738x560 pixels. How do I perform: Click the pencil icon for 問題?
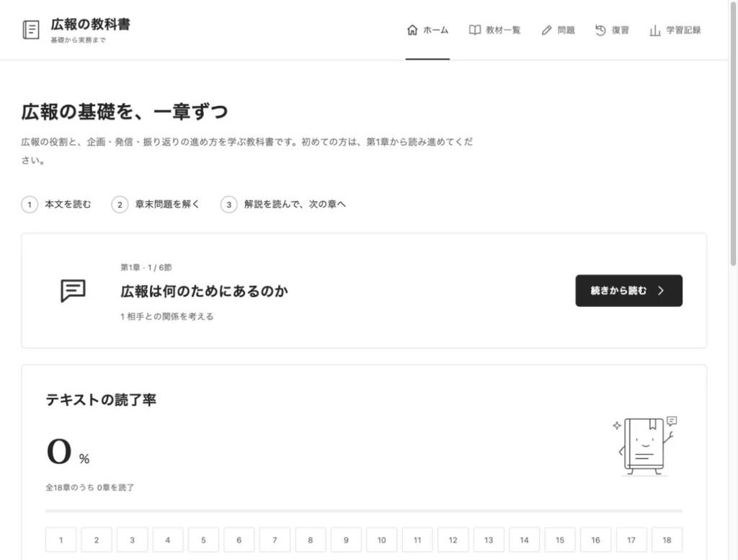coord(546,30)
